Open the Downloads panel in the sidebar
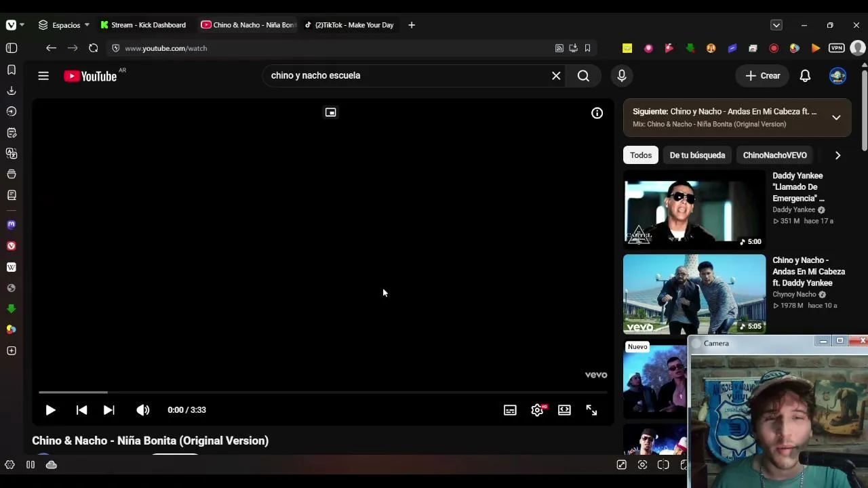This screenshot has width=868, height=488. pos(12,90)
